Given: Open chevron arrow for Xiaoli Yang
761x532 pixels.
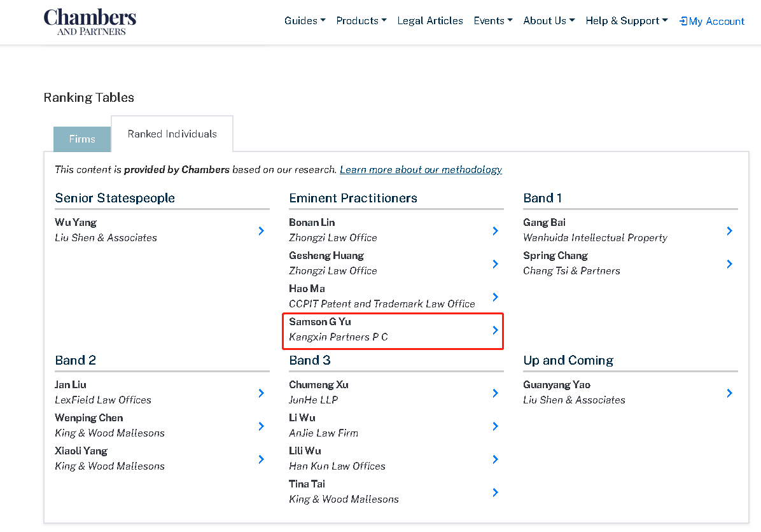Looking at the screenshot, I should click(261, 459).
